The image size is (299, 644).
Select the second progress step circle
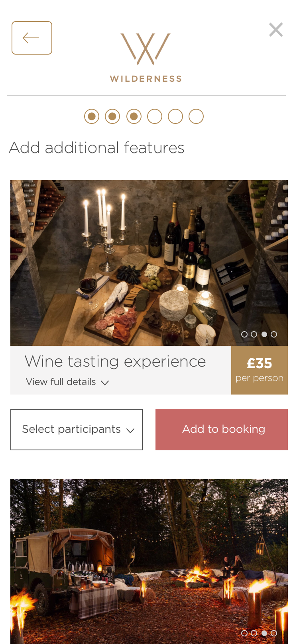[112, 116]
